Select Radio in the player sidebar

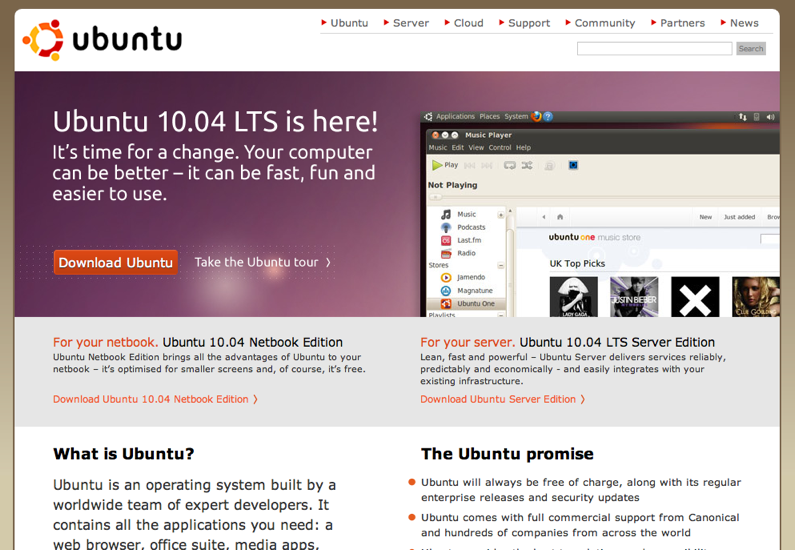coord(466,253)
